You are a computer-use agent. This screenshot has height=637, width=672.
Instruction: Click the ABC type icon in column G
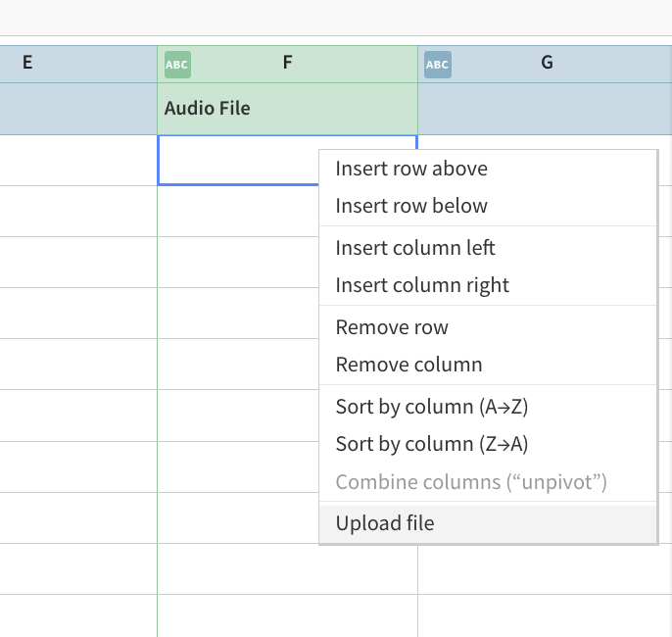437,65
